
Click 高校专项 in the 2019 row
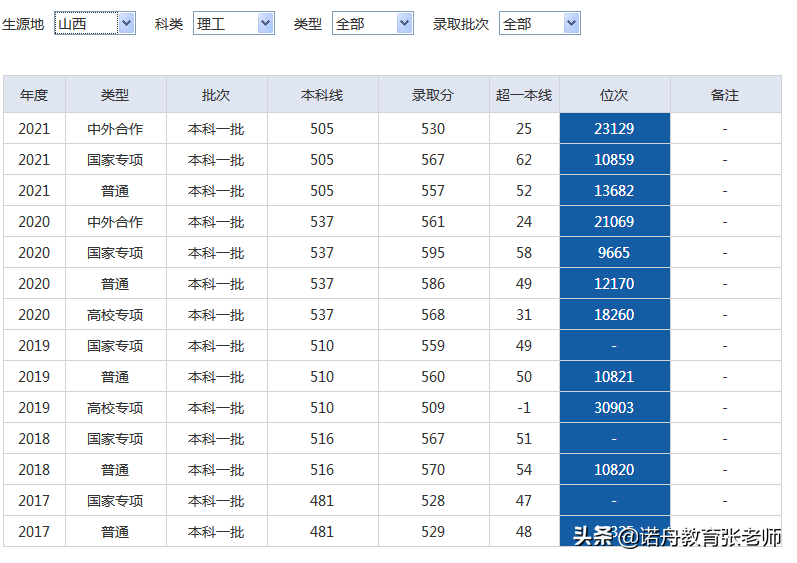[115, 408]
